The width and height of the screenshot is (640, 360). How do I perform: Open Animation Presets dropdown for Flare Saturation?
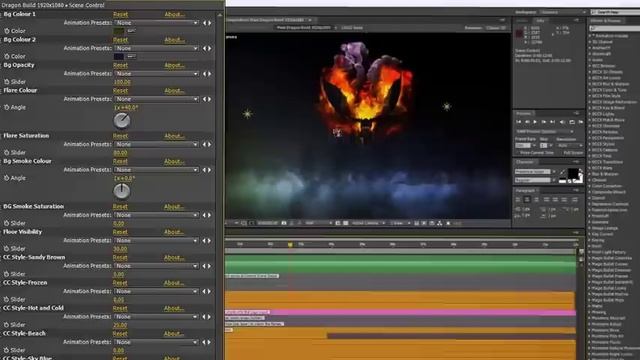click(x=156, y=144)
